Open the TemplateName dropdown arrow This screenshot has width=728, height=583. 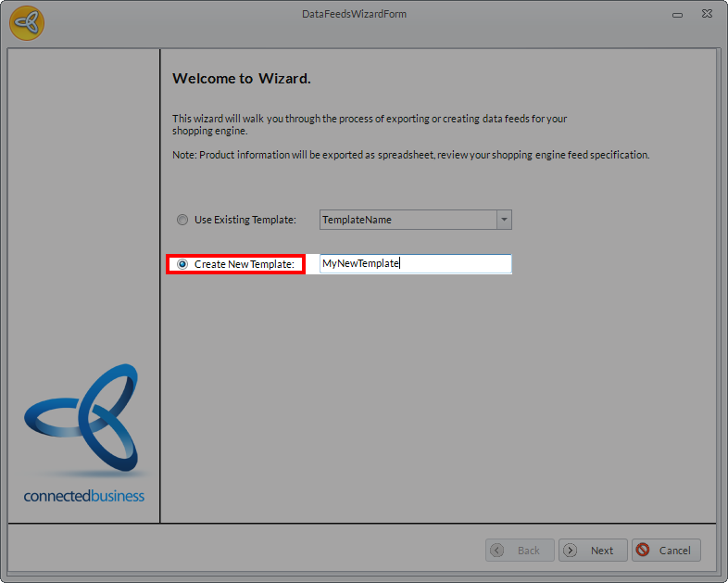click(504, 220)
